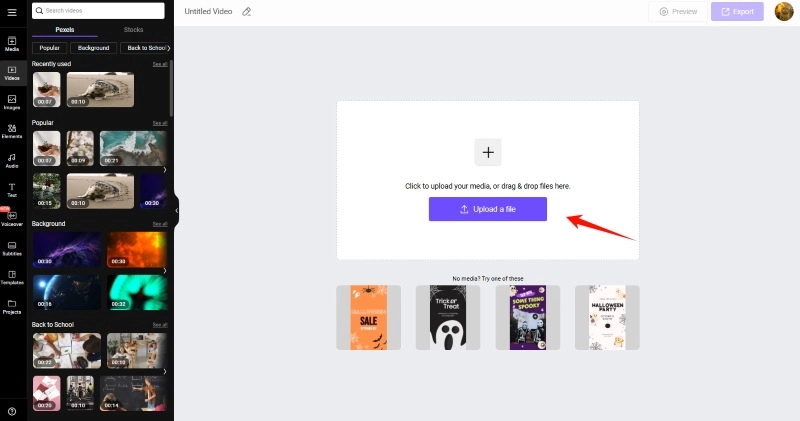Open the help question mark icon

click(x=12, y=411)
